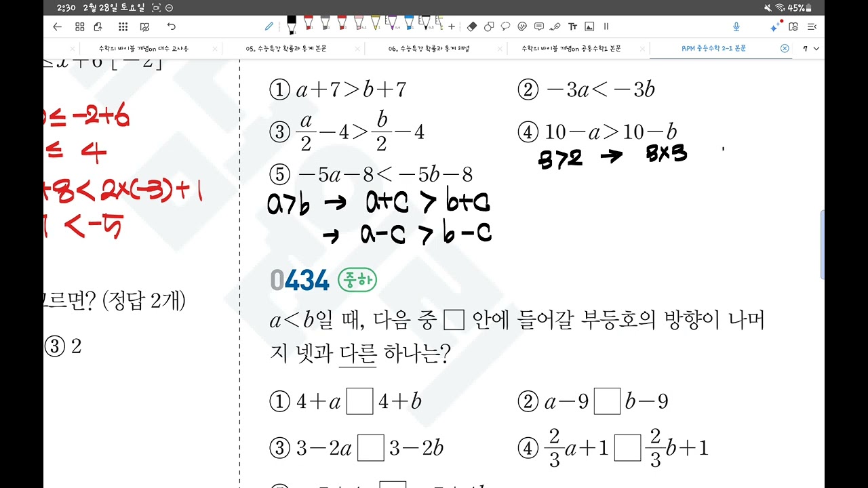Go back with the left arrow icon
The height and width of the screenshot is (488, 868).
(57, 27)
